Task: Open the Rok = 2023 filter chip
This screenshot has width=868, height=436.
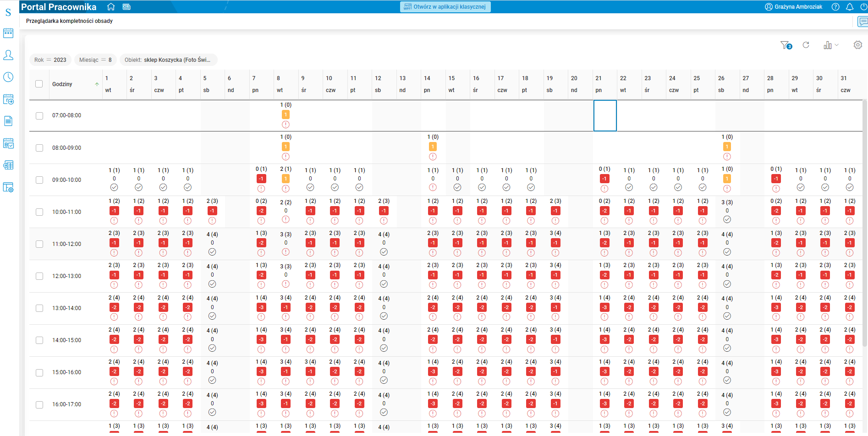Action: coord(50,60)
